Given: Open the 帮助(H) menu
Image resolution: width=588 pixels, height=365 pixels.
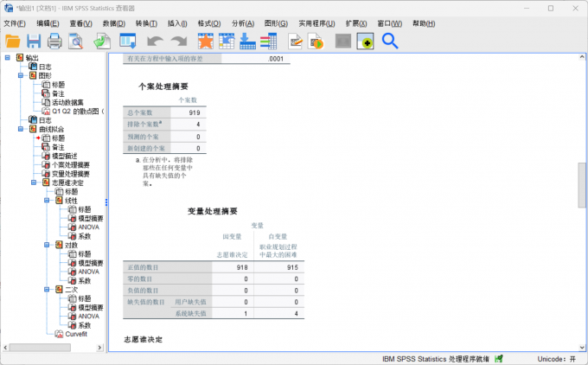Looking at the screenshot, I should [424, 23].
